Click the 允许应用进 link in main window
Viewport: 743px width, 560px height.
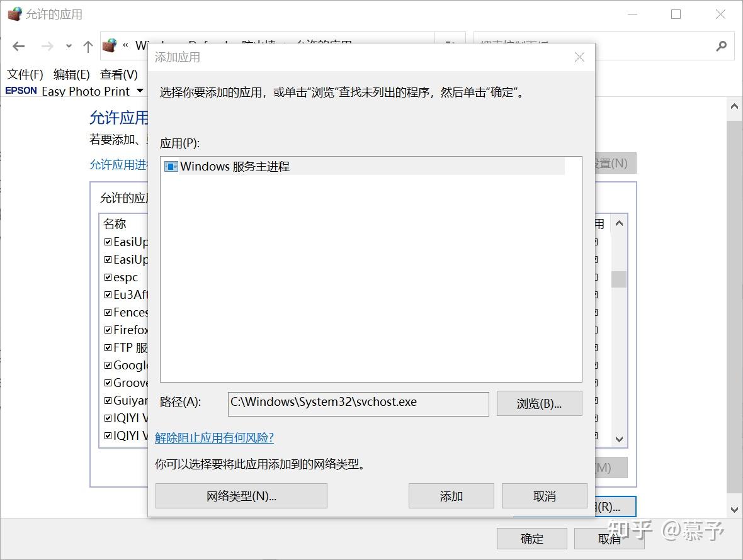[118, 164]
